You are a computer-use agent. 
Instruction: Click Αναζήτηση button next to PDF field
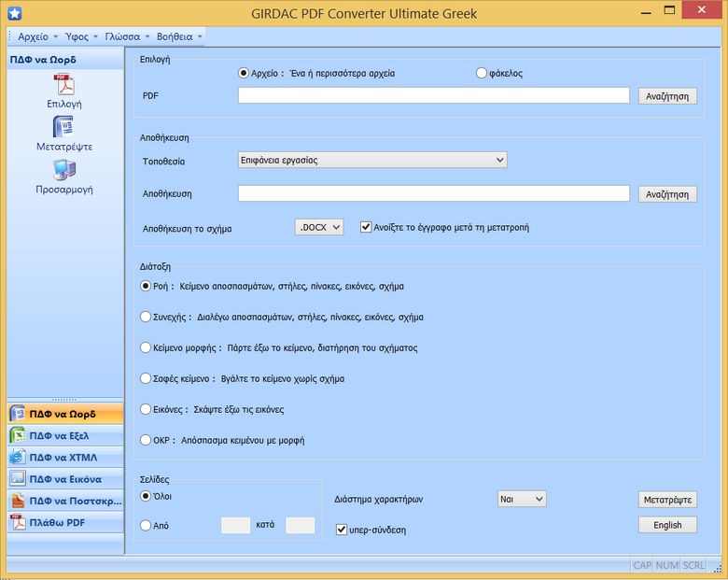[x=667, y=96]
